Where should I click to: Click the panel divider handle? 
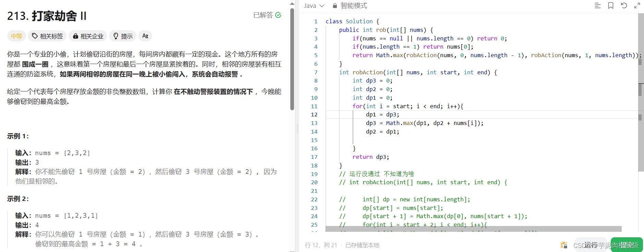[297, 128]
